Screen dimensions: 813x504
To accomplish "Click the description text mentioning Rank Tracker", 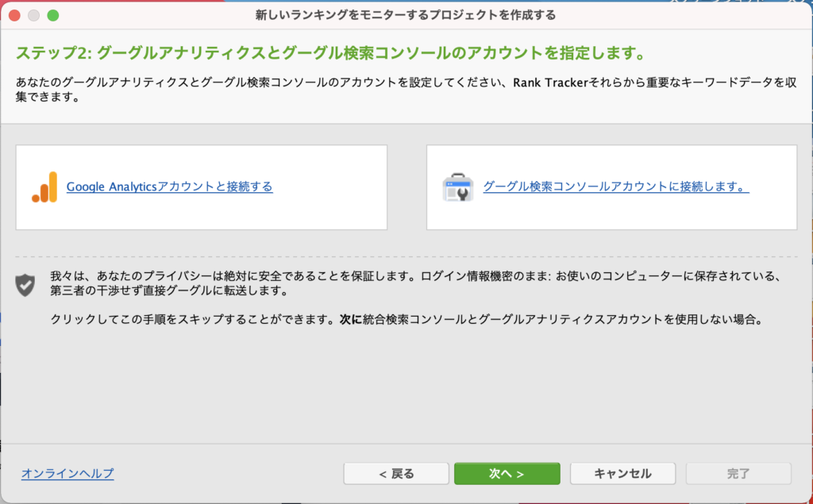I will [x=406, y=90].
